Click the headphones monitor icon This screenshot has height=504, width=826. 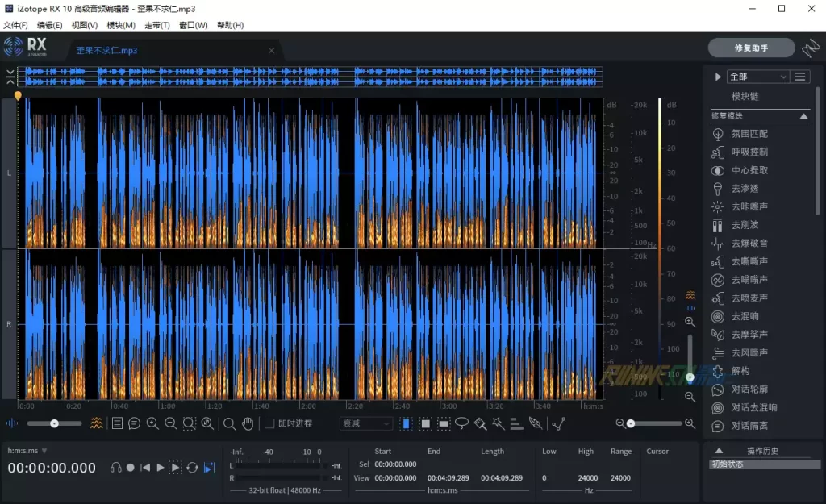(x=116, y=468)
